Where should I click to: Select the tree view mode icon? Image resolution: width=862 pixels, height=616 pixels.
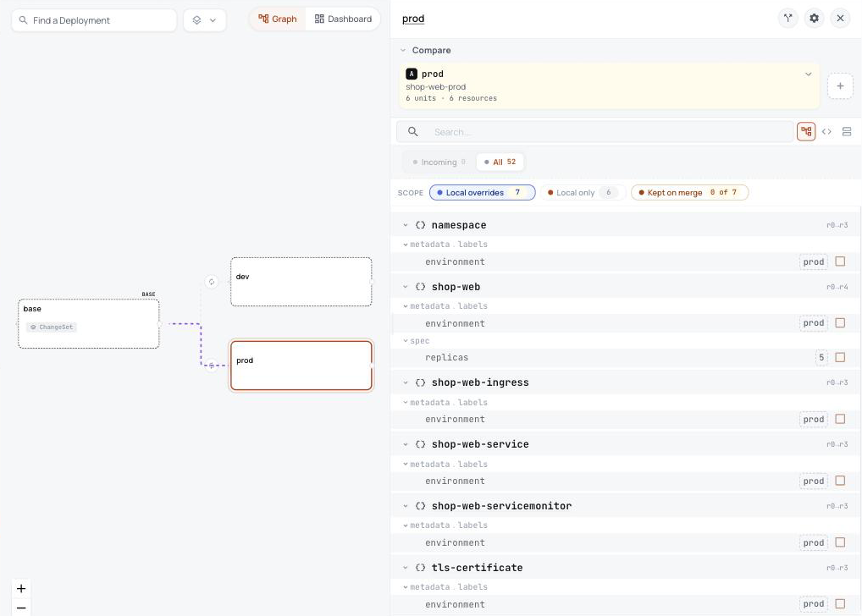click(x=806, y=131)
